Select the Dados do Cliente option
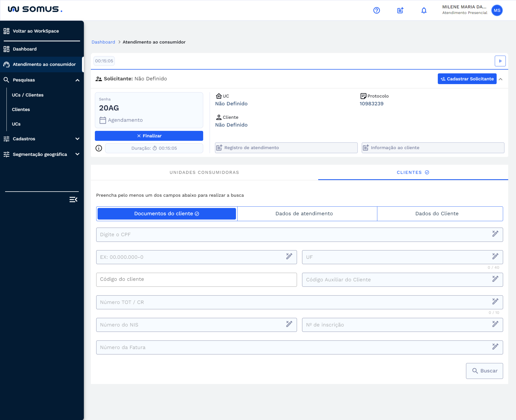 pos(437,214)
